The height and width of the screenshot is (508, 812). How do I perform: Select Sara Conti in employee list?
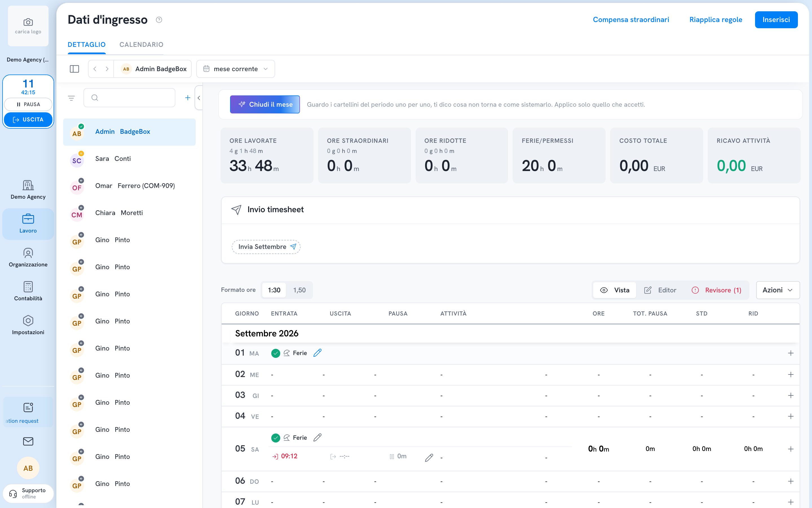[129, 159]
